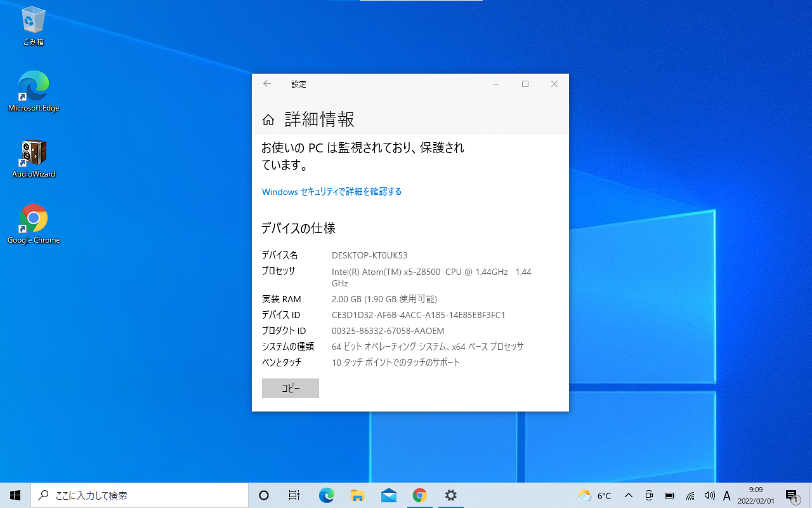Open Cortana circle icon on taskbar
This screenshot has height=508, width=812.
(x=265, y=495)
